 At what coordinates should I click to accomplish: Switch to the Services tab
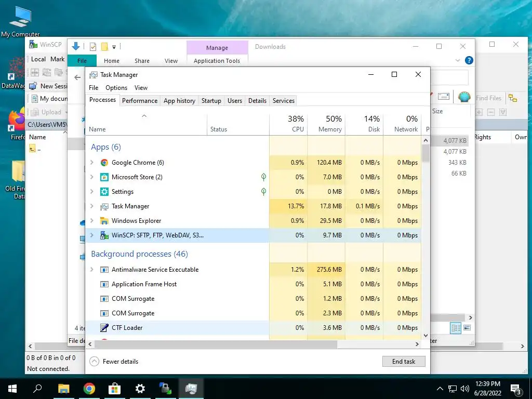pos(283,101)
